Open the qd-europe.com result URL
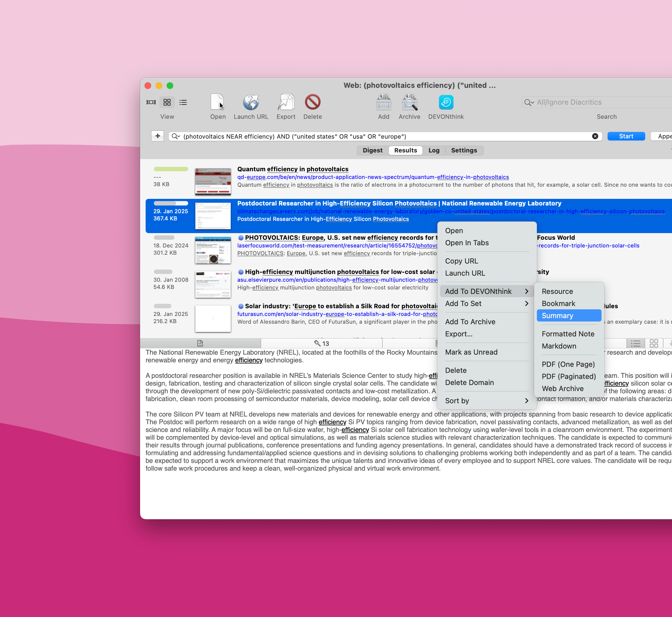 [x=373, y=177]
